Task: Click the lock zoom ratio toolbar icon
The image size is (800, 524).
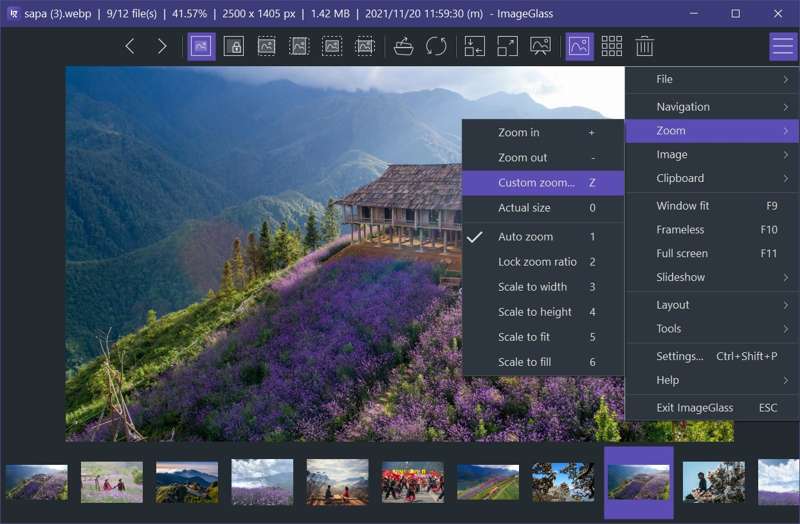Action: (x=234, y=47)
